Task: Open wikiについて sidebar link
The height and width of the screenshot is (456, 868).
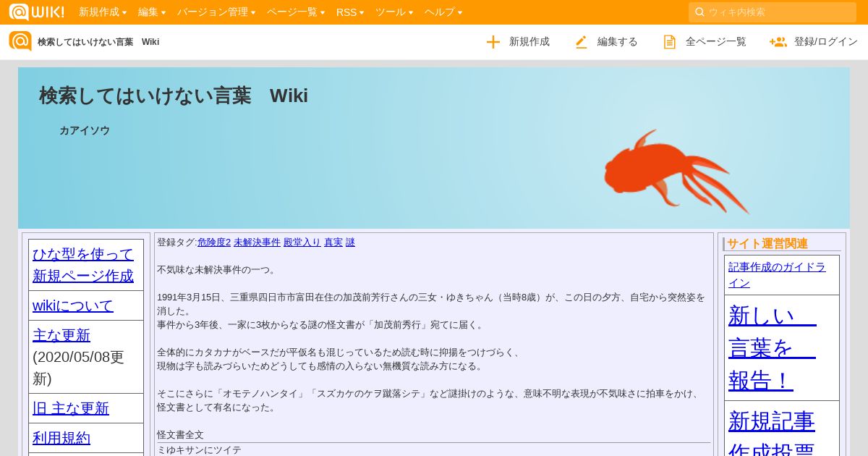Action: (73, 305)
